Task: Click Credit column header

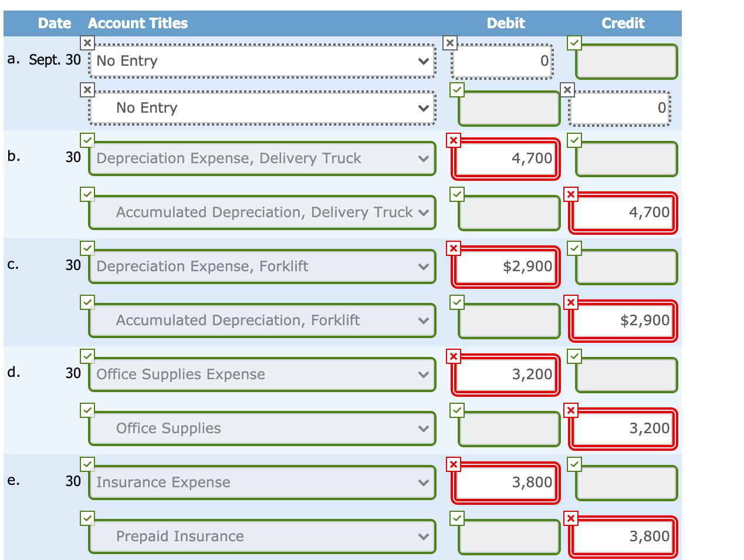Action: tap(623, 23)
